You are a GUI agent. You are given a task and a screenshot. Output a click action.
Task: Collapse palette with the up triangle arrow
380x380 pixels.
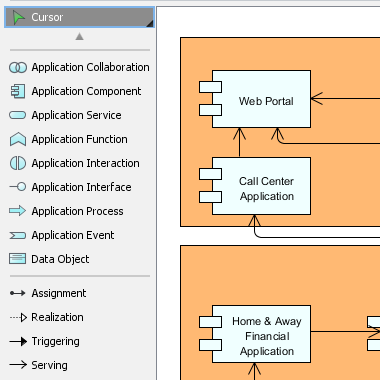tap(79, 36)
